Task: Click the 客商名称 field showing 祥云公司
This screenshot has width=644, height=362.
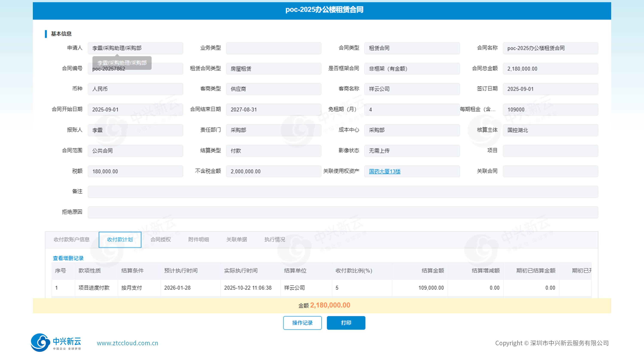Action: pyautogui.click(x=412, y=89)
